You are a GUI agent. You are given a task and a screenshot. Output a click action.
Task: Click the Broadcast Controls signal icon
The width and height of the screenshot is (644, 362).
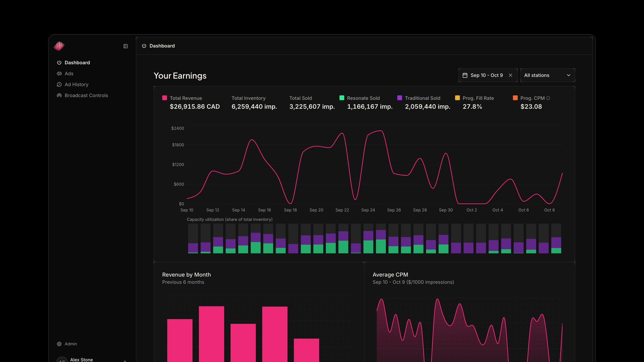(x=59, y=96)
